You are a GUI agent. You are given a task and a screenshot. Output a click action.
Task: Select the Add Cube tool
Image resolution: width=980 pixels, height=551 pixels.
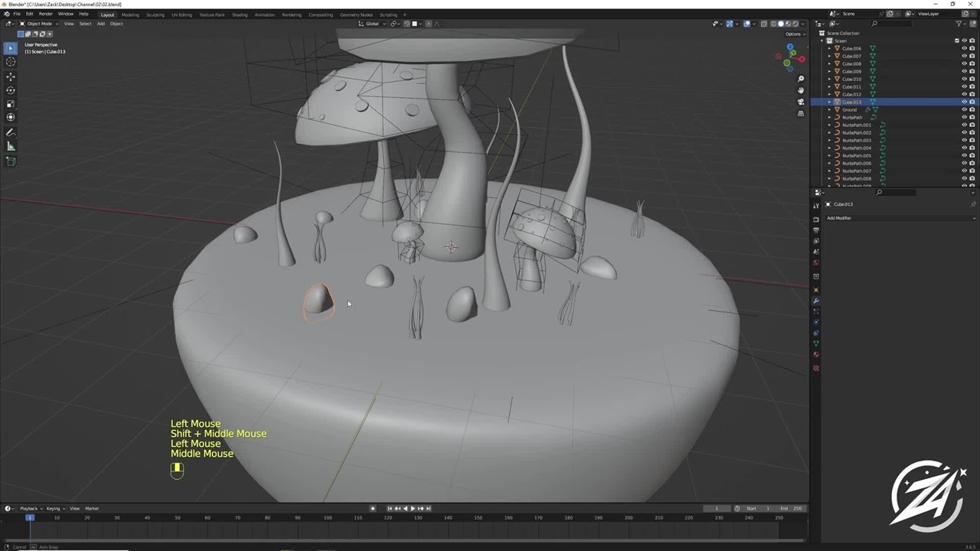pyautogui.click(x=11, y=161)
